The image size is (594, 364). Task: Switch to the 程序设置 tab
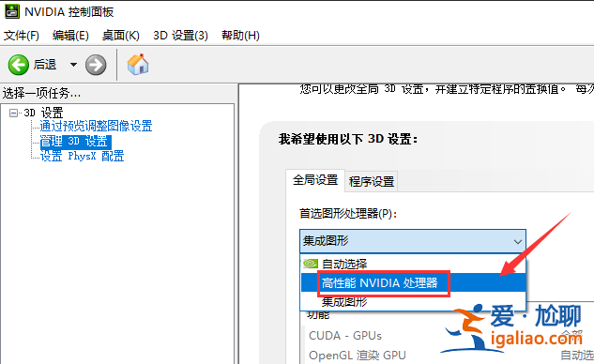(372, 181)
